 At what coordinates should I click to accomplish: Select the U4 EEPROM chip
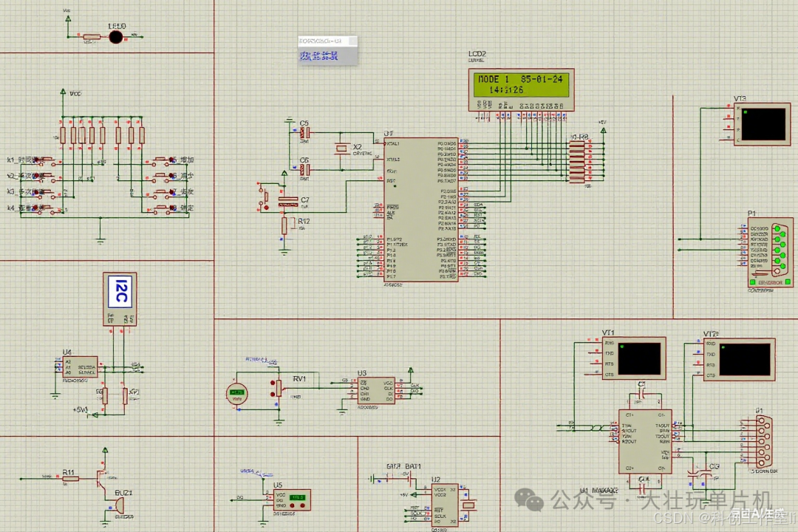click(x=80, y=366)
